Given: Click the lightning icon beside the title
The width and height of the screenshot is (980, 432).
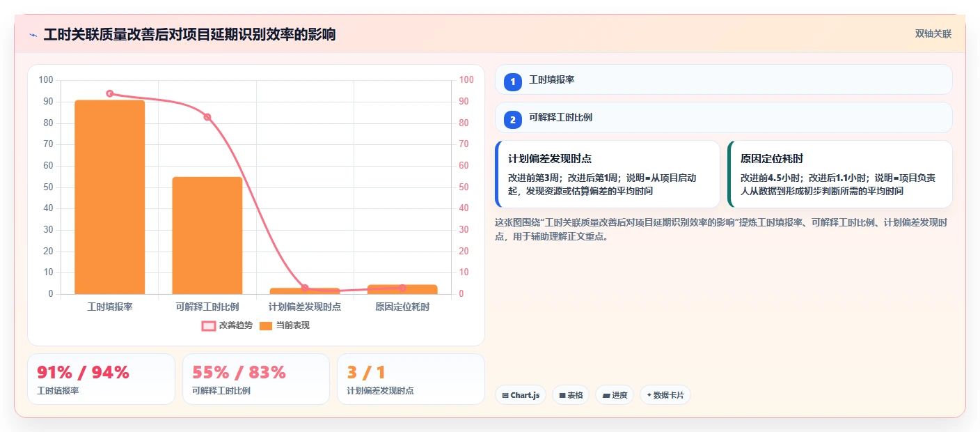Looking at the screenshot, I should point(33,35).
